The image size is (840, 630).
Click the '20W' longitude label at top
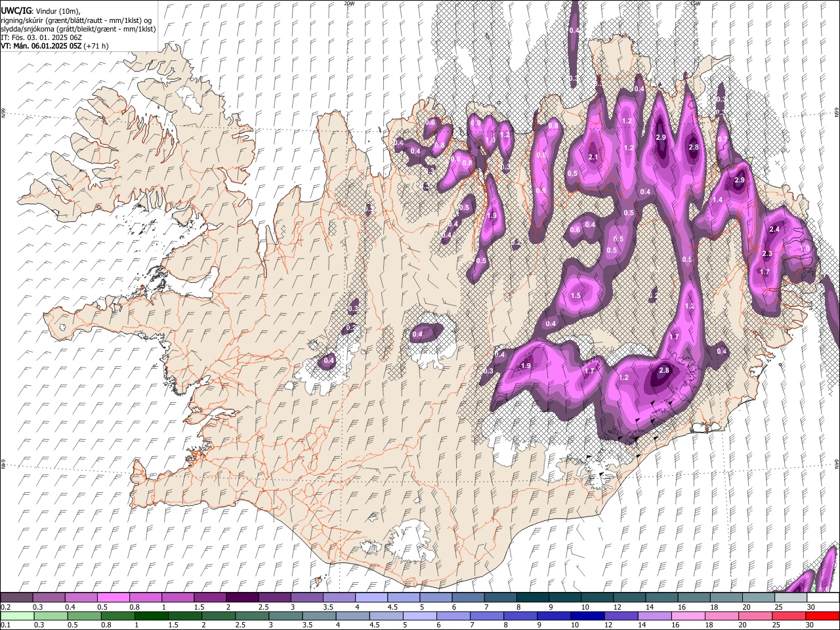(x=350, y=3)
